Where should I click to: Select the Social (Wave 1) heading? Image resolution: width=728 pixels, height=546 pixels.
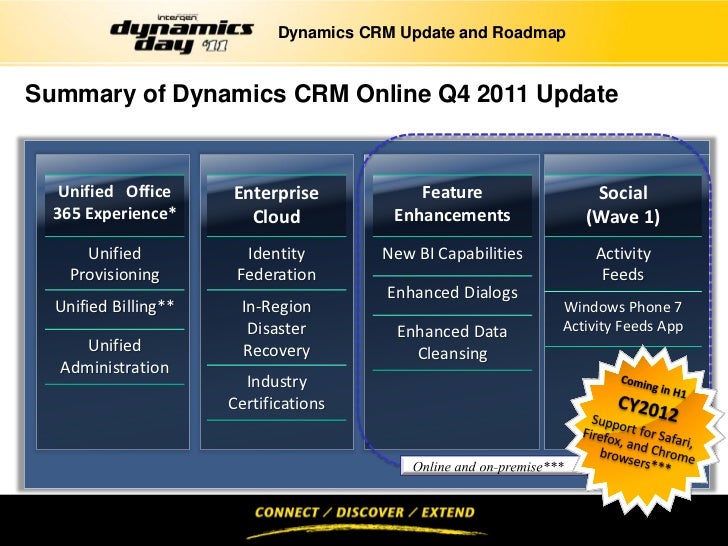point(623,205)
